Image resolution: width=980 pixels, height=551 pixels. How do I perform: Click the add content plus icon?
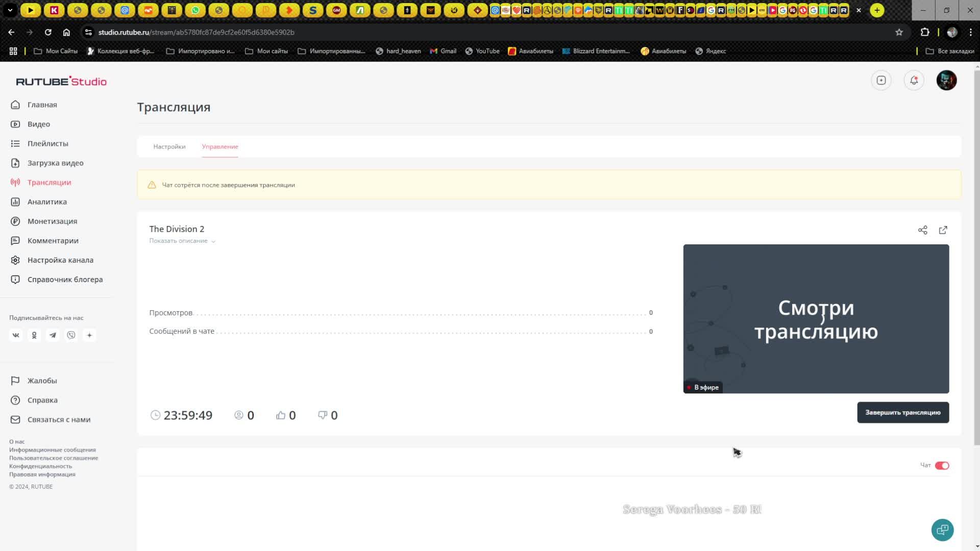(881, 80)
